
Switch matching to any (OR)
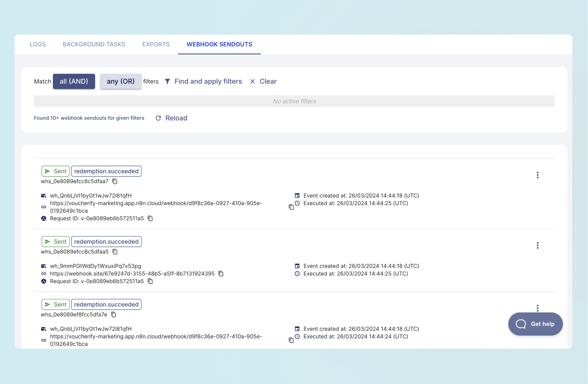pyautogui.click(x=120, y=81)
